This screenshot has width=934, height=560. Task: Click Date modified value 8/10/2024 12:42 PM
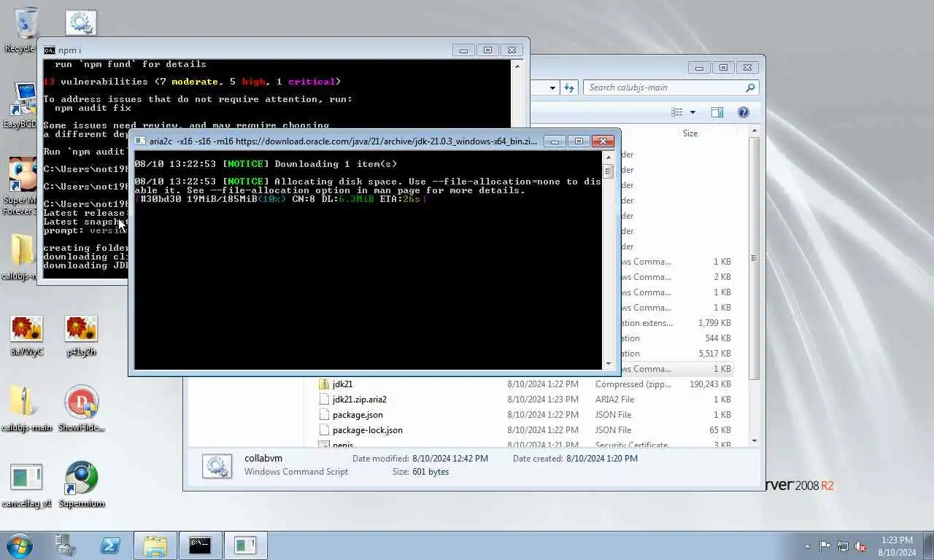(x=450, y=459)
